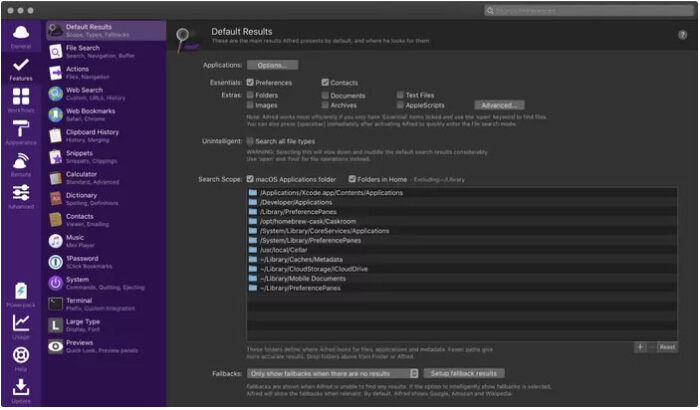
Task: Toggle Folders in Home checkbox
Action: pyautogui.click(x=352, y=179)
